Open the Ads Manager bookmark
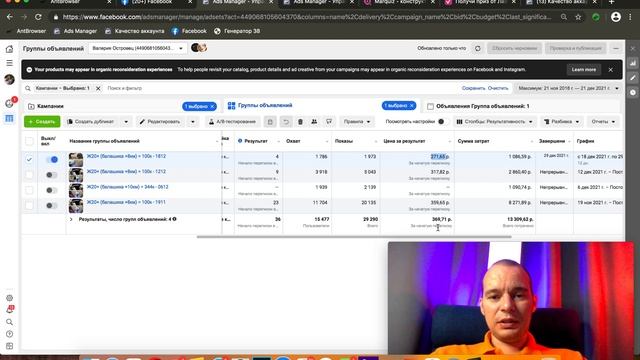 tap(76, 31)
